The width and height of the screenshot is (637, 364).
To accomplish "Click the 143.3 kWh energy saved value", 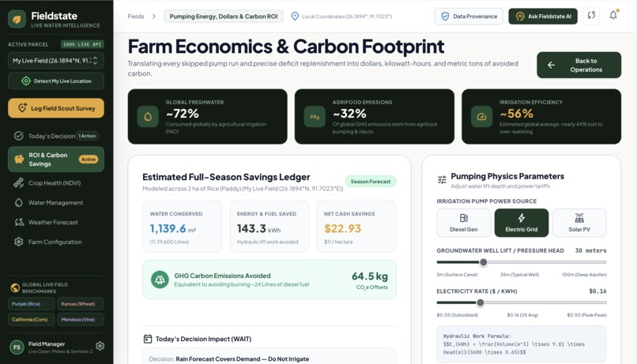I will pos(258,229).
